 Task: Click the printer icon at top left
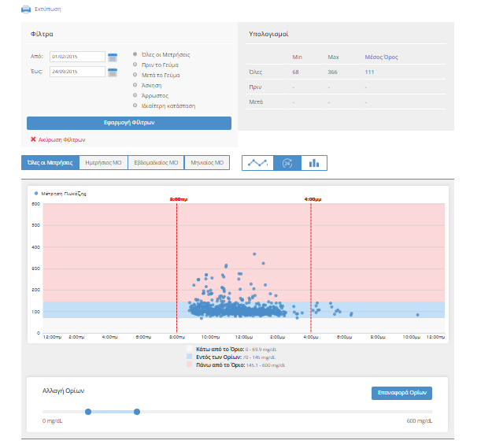click(26, 9)
